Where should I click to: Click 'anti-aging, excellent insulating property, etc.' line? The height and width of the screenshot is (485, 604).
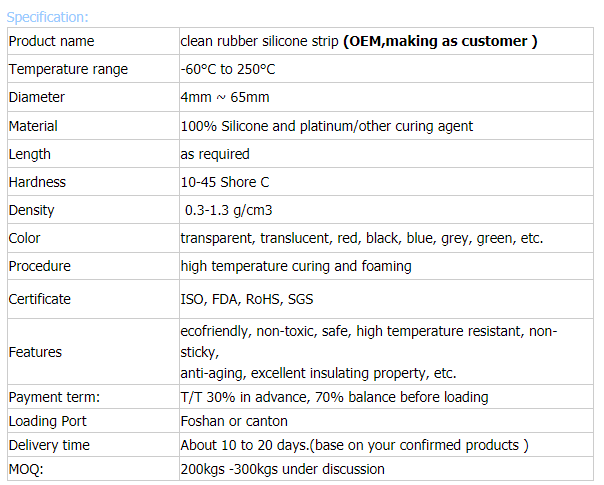318,373
